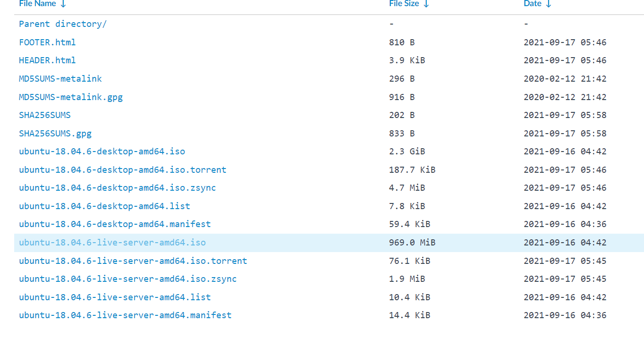Sort by Date column header
Viewport: 644px width, 338px height.
tap(532, 4)
